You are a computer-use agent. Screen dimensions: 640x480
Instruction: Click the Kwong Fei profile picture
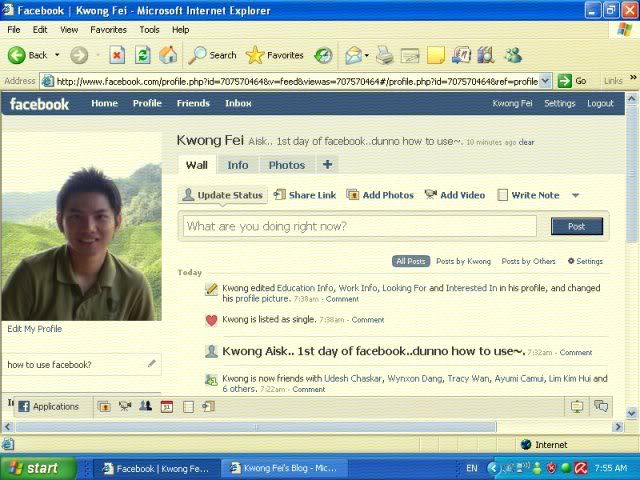pyautogui.click(x=81, y=226)
